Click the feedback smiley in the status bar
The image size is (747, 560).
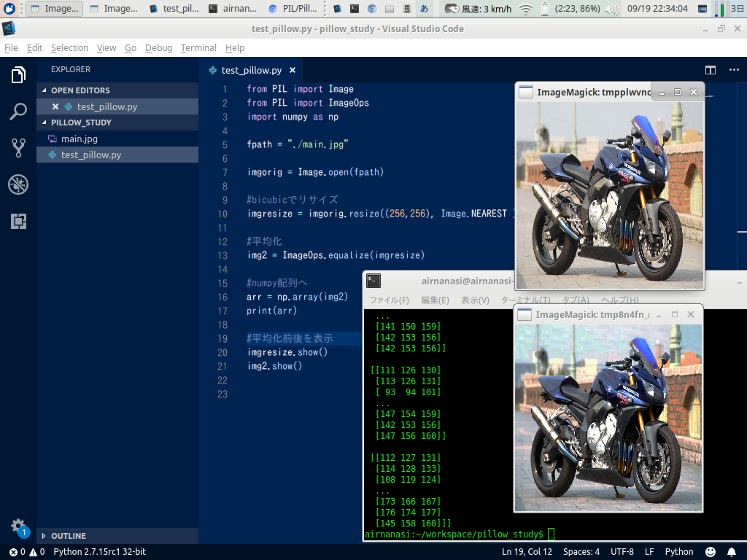(x=710, y=551)
